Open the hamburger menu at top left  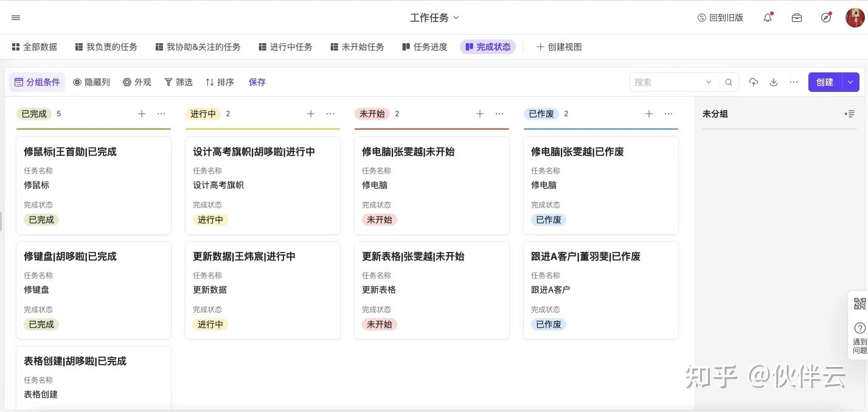pos(16,18)
